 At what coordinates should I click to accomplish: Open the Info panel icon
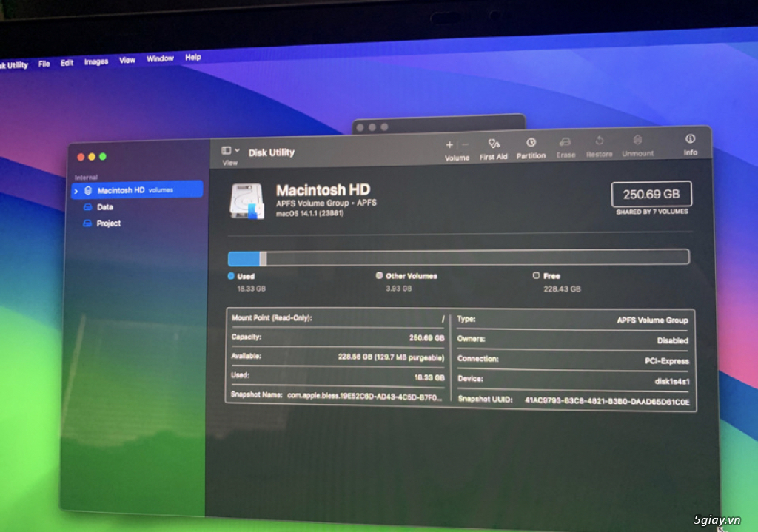pyautogui.click(x=691, y=139)
